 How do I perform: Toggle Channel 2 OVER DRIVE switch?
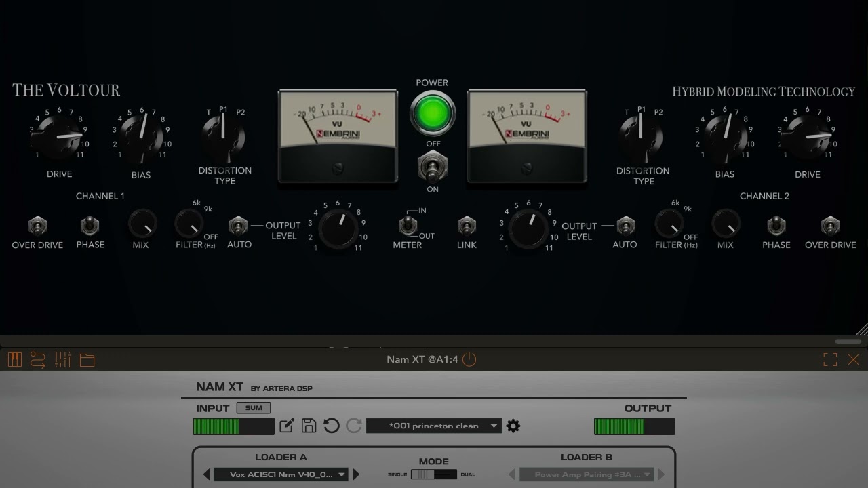tap(830, 225)
